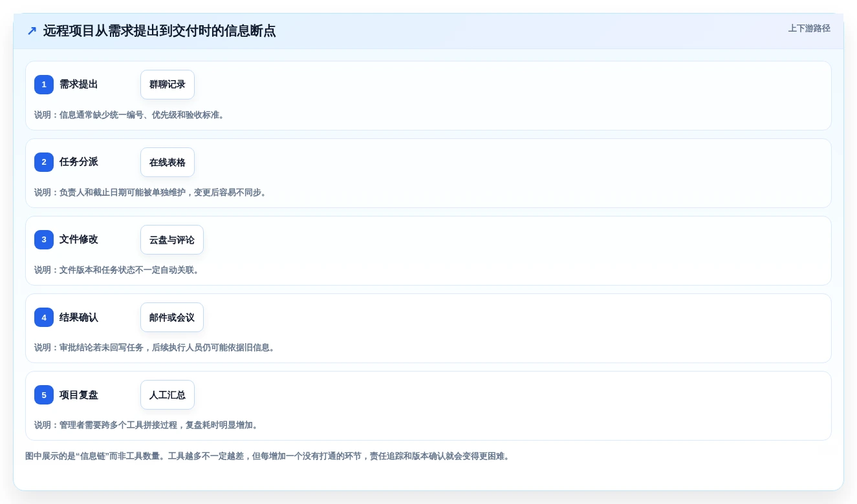The image size is (857, 504).
Task: Select the 云盘与评论 tag
Action: [172, 240]
